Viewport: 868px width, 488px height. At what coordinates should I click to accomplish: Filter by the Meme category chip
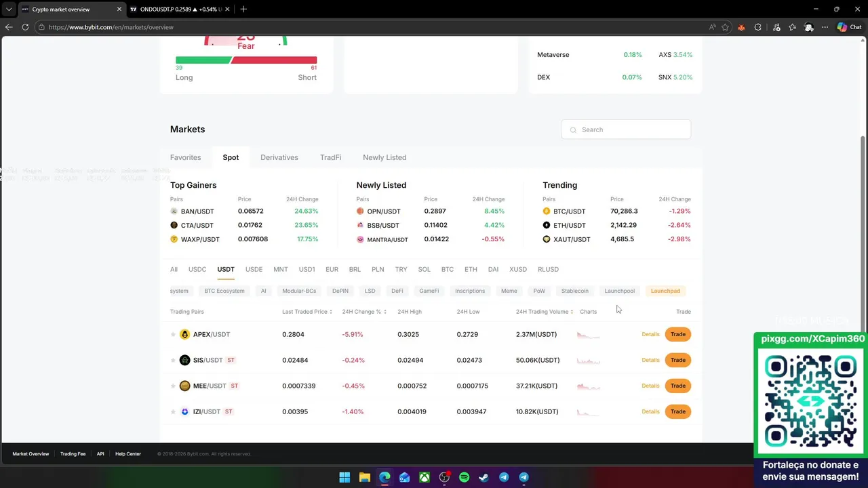click(x=509, y=291)
